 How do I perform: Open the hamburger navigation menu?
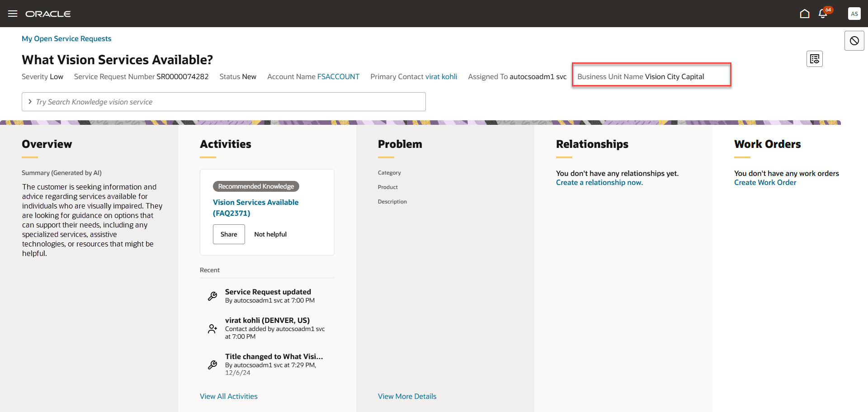click(x=13, y=14)
